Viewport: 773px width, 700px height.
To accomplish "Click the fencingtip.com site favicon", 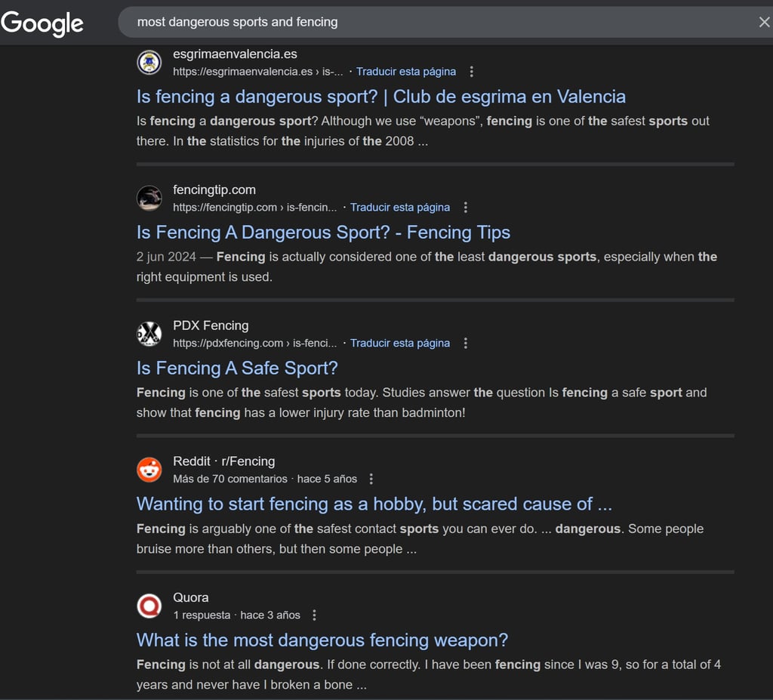I will coord(149,199).
